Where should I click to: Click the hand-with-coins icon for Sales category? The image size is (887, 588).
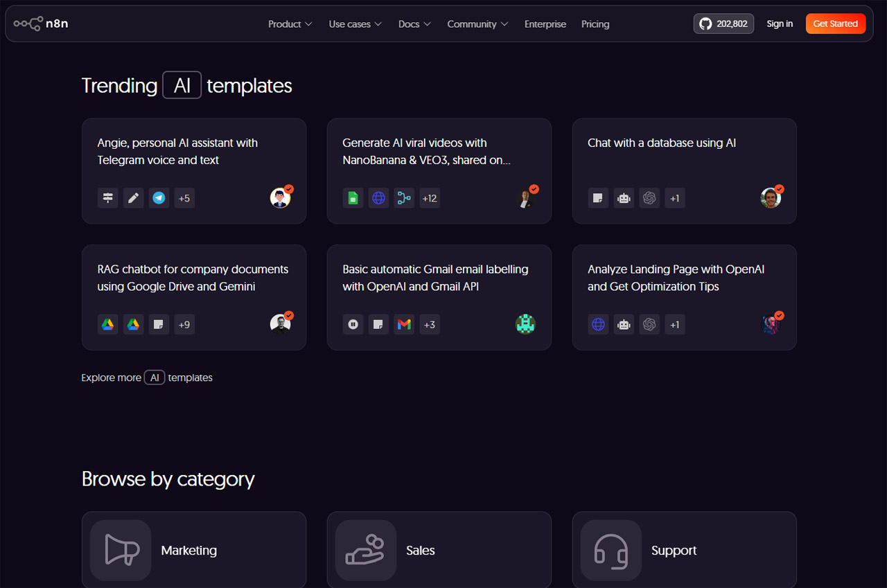point(366,550)
